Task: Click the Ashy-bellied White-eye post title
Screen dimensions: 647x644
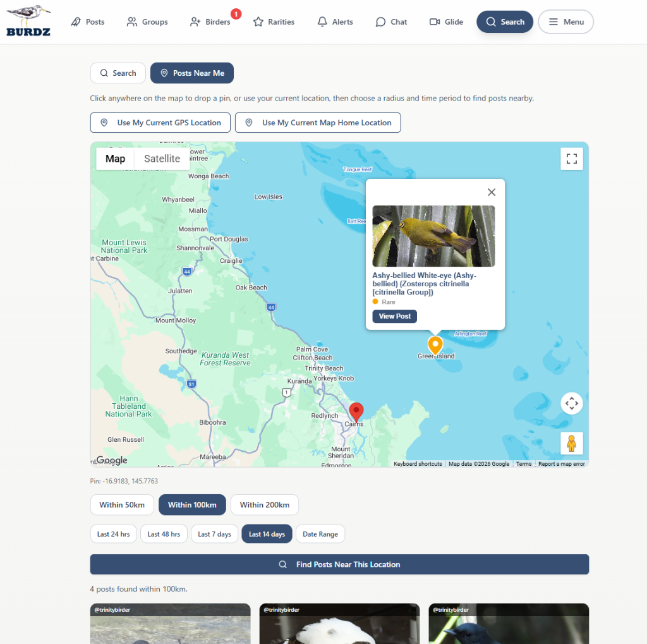Action: 424,284
